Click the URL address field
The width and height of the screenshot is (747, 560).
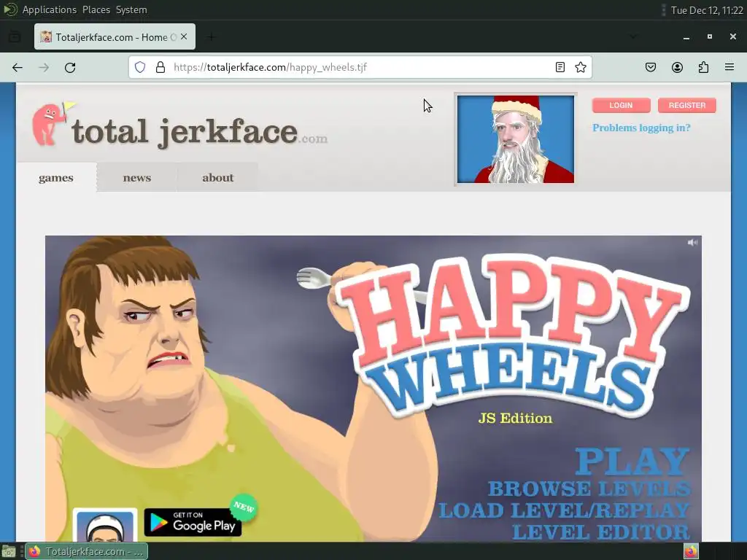click(360, 67)
